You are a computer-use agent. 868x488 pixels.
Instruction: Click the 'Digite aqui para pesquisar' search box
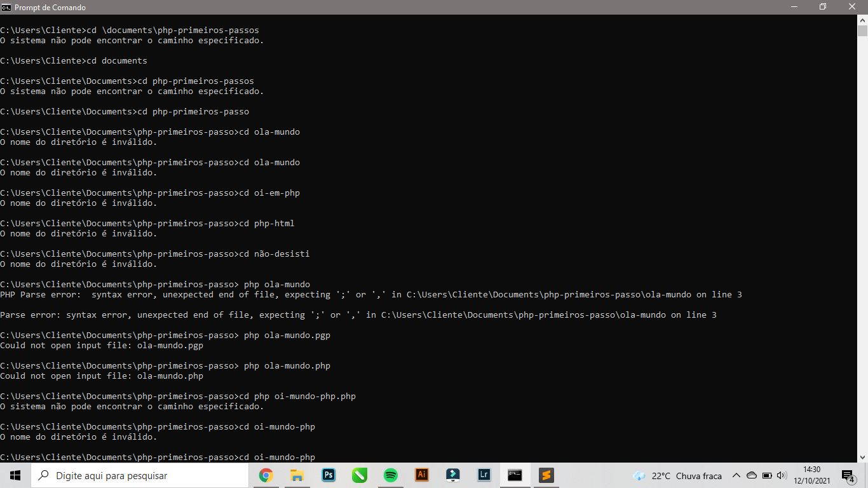[x=140, y=475]
